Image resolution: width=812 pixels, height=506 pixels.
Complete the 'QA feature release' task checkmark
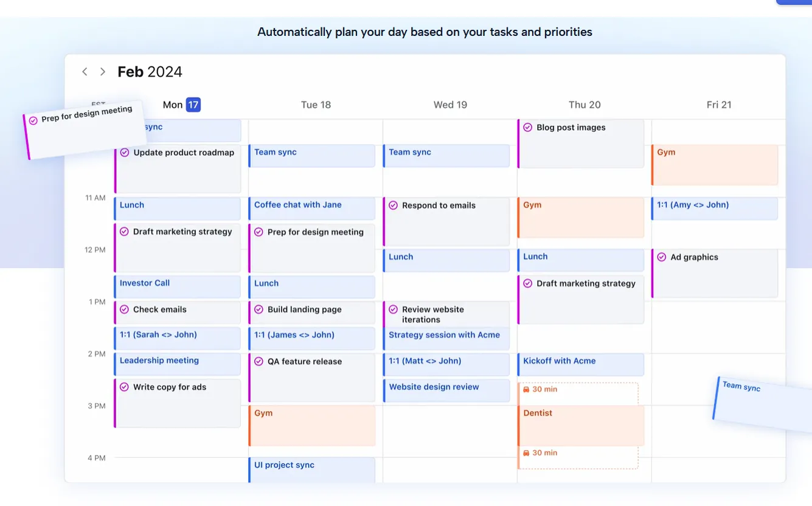[259, 361]
